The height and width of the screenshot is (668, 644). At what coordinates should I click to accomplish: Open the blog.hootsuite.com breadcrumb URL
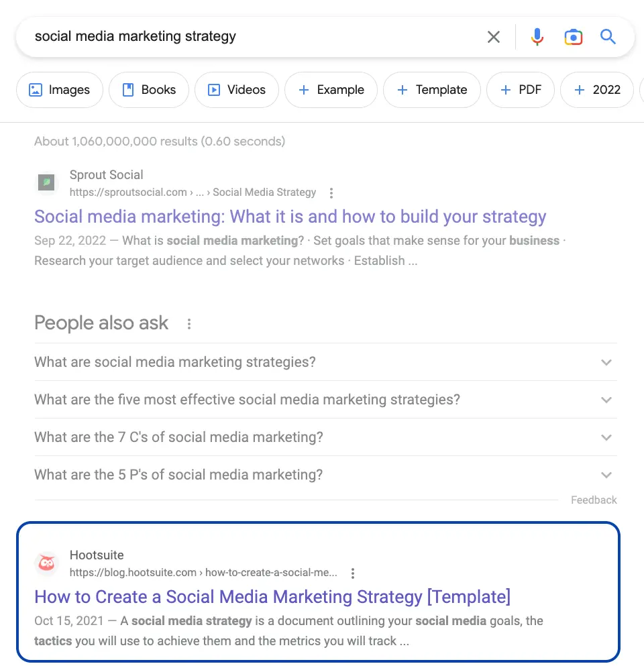tap(203, 573)
